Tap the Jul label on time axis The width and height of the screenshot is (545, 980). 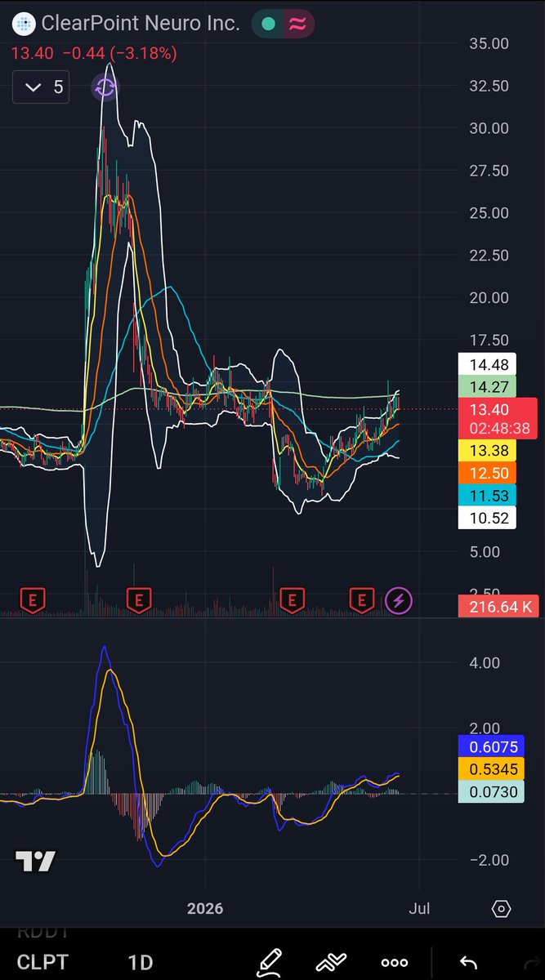419,908
